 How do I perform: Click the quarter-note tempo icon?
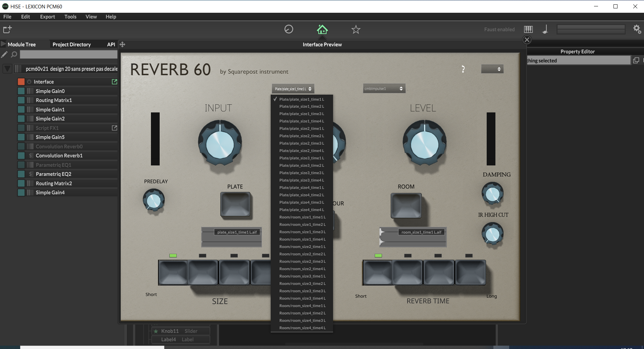[545, 30]
